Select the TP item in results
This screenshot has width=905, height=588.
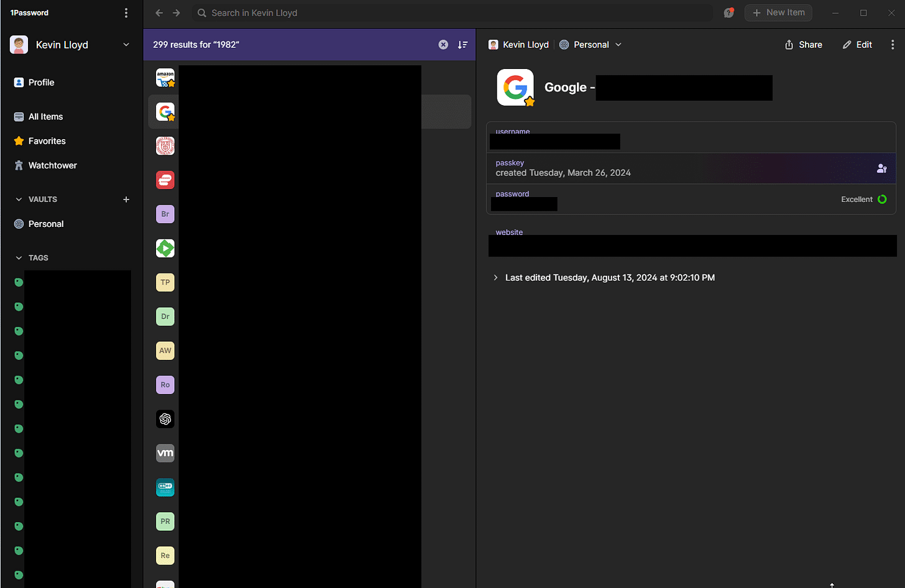(x=165, y=283)
